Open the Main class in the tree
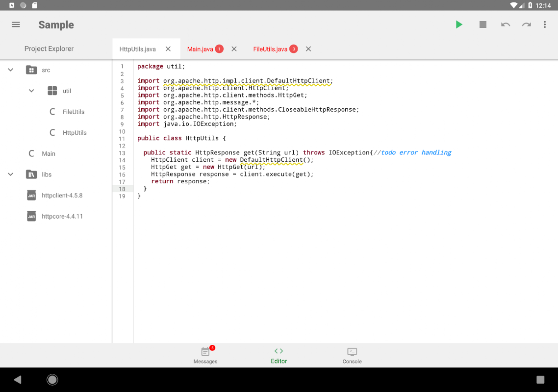This screenshot has height=392, width=558. click(x=48, y=154)
